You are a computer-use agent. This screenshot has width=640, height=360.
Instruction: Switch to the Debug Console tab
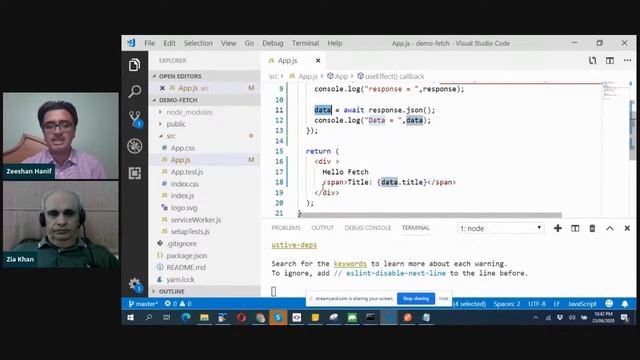pyautogui.click(x=368, y=228)
